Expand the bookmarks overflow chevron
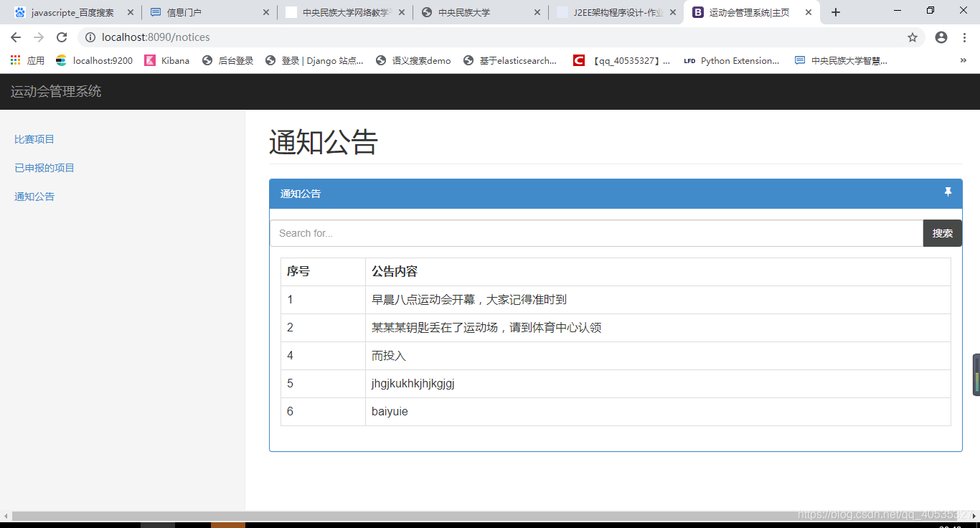Screen dimensions: 980x528 (x=963, y=61)
